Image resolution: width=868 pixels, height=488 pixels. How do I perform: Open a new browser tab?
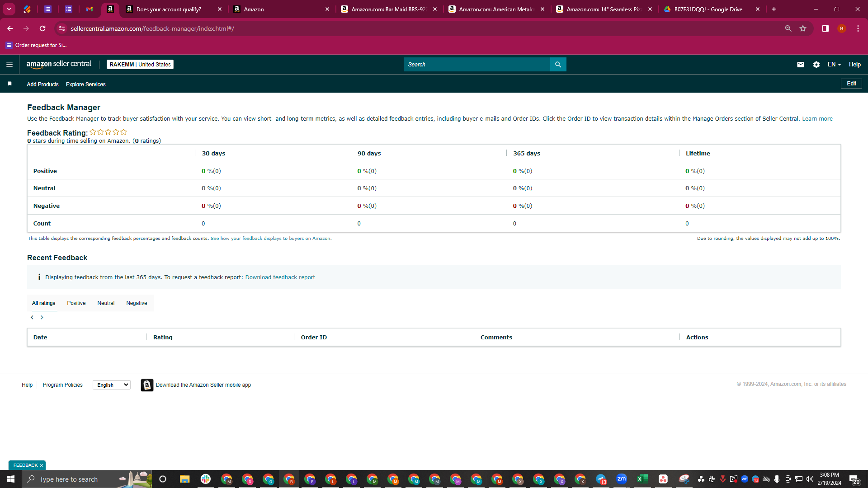[x=774, y=9]
